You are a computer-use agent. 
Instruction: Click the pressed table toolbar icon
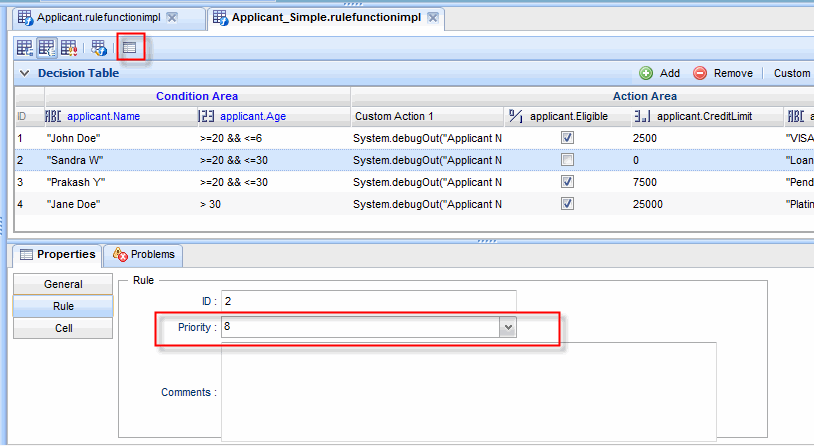click(47, 46)
